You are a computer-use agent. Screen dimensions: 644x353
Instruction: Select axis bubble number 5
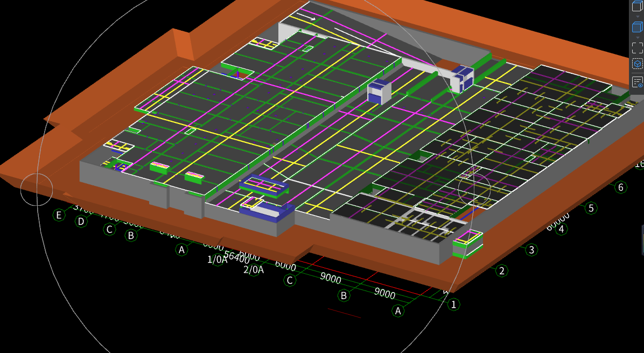[591, 208]
